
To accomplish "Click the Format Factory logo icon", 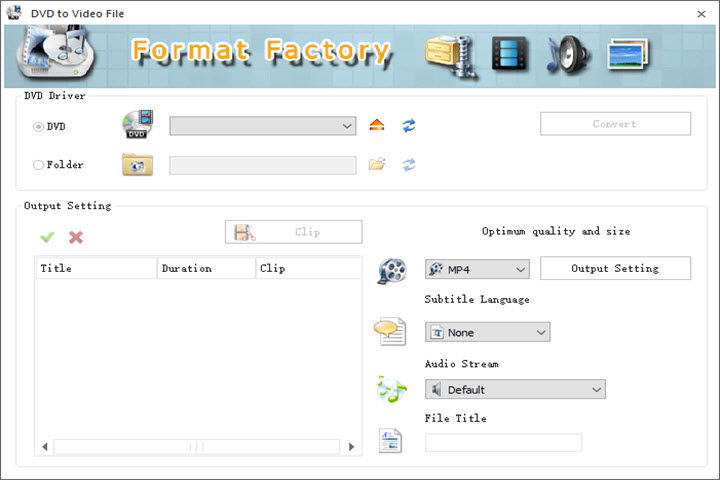I will (x=54, y=53).
